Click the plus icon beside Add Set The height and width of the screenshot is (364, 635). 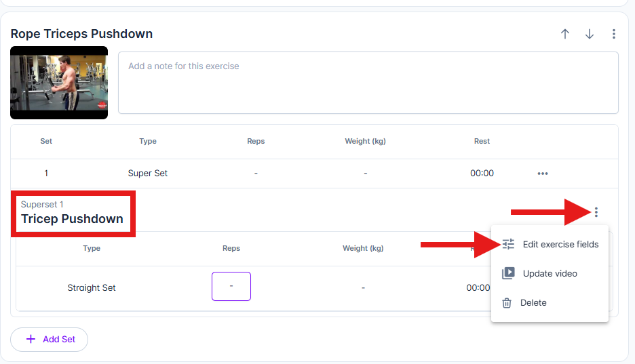click(31, 339)
